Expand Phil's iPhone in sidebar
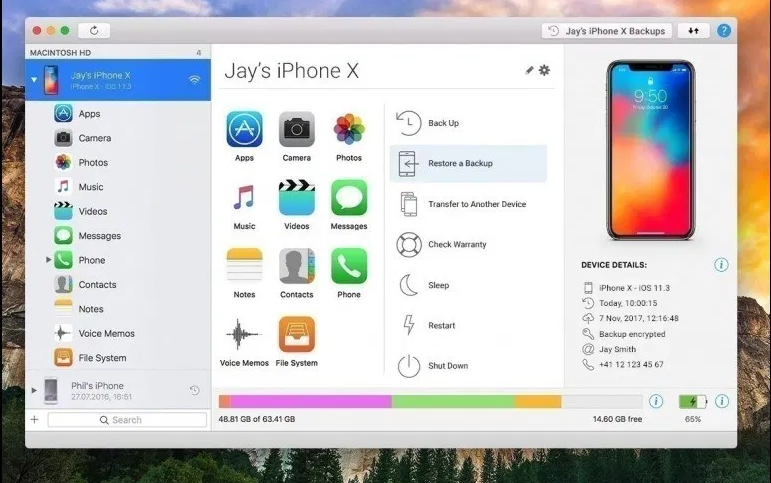This screenshot has width=771, height=483. [34, 390]
